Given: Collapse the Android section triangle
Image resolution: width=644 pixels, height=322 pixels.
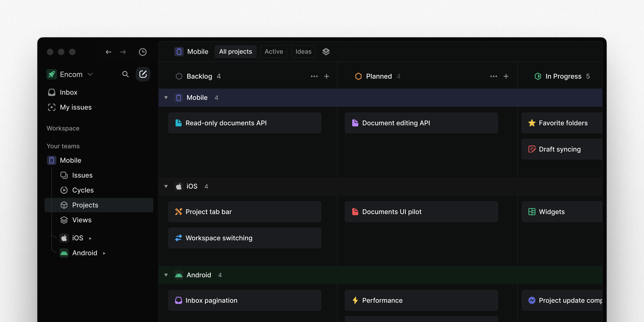Looking at the screenshot, I should coord(166,275).
